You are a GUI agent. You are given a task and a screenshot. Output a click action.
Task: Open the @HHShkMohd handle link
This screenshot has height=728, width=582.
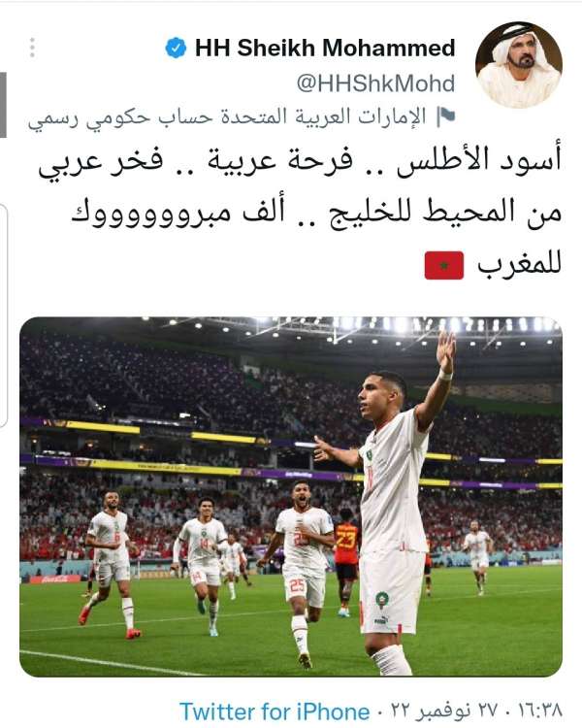(375, 83)
